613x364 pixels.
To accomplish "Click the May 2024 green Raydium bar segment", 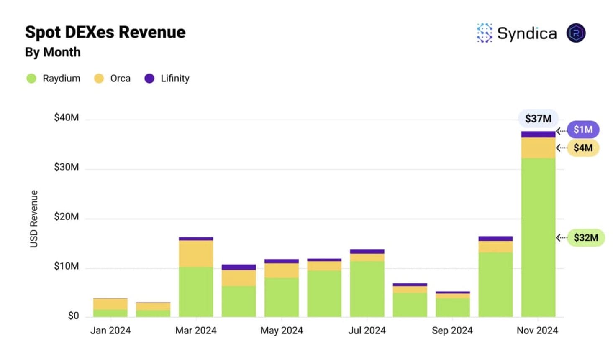I will (x=282, y=297).
